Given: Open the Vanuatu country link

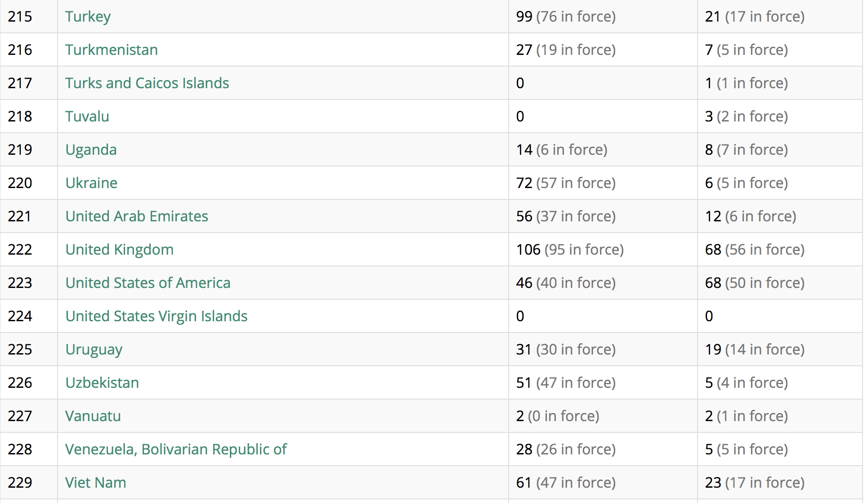Looking at the screenshot, I should [93, 416].
